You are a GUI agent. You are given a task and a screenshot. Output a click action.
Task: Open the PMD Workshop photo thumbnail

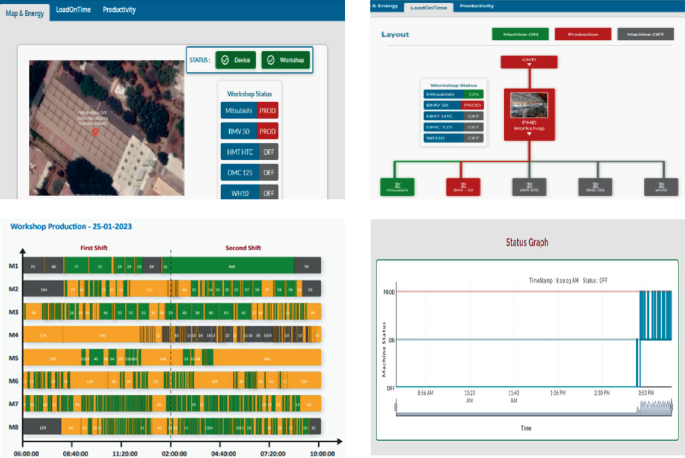[x=529, y=105]
